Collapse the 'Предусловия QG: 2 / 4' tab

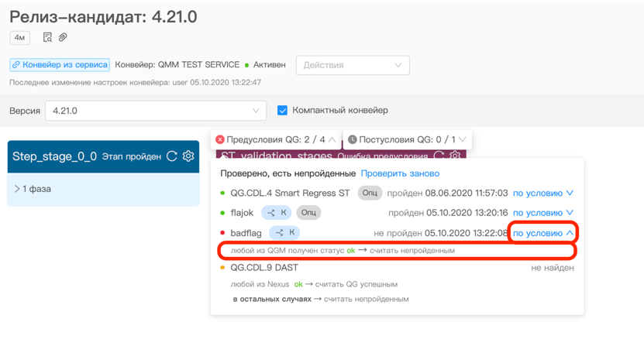pos(276,139)
